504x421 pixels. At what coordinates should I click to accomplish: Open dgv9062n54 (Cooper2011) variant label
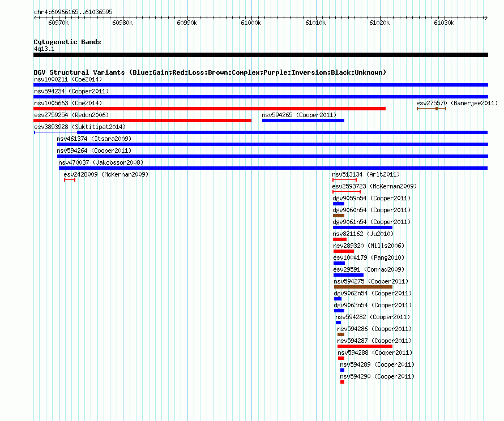point(373,293)
